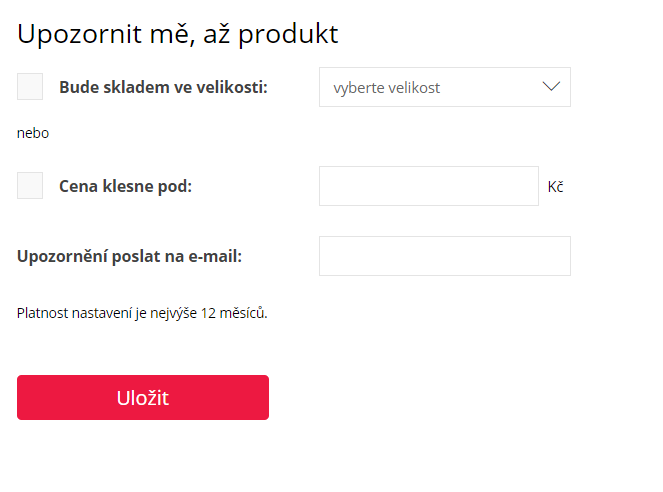The image size is (663, 492).
Task: Click the 'Upozornit mě, až produkt' heading
Action: coord(178,34)
